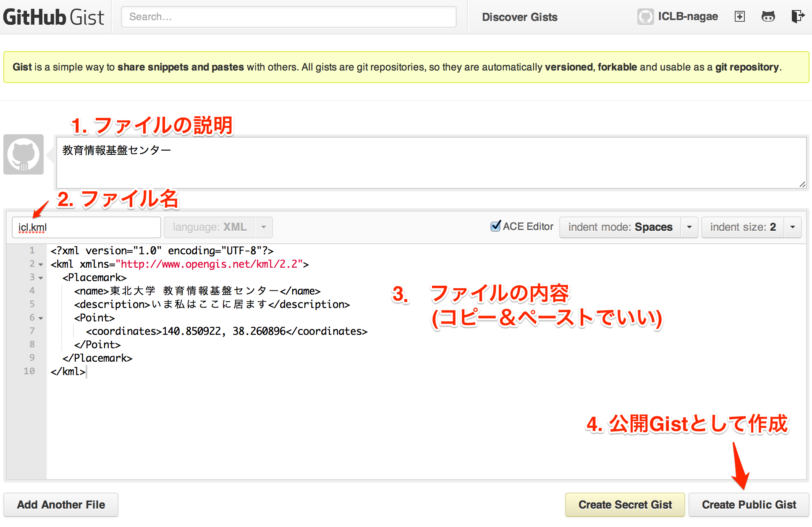Focus the Search gists field
812x527 pixels.
pos(289,17)
